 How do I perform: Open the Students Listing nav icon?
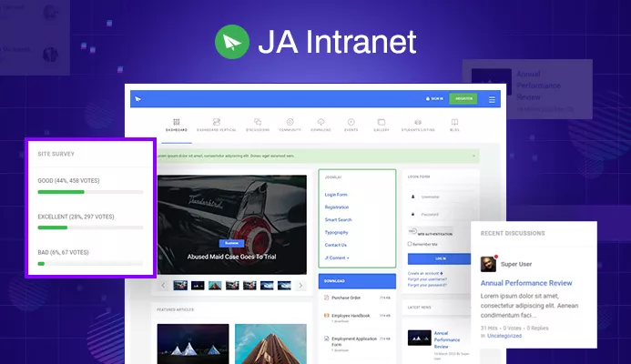418,125
